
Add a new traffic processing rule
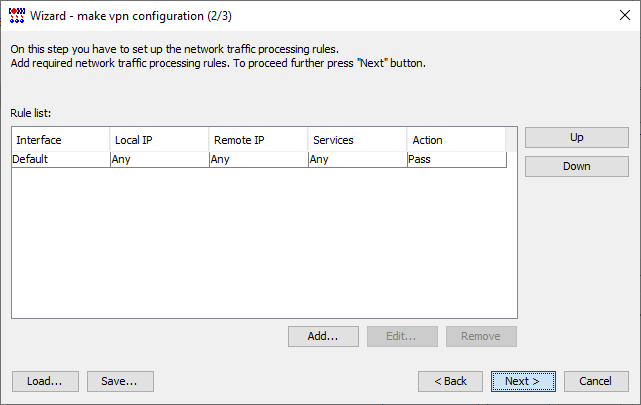[323, 336]
